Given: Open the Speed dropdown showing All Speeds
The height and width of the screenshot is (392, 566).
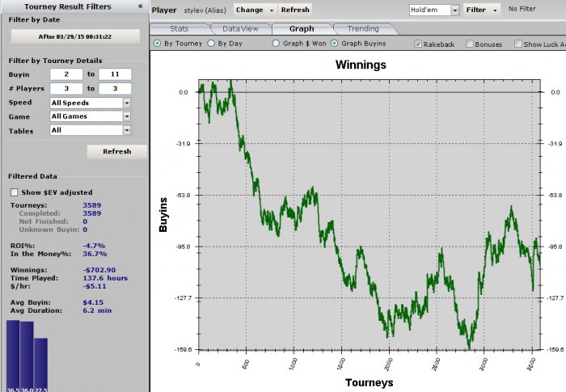Looking at the screenshot, I should coord(91,103).
